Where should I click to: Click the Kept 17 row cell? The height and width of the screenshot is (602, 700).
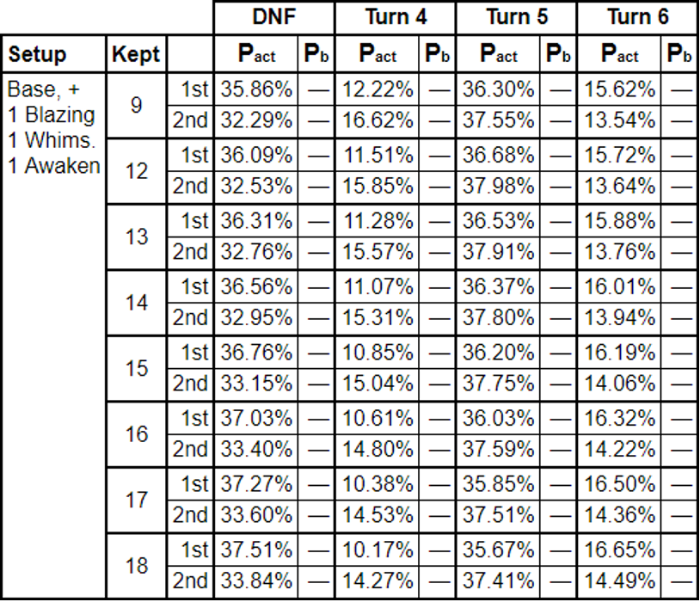(136, 501)
